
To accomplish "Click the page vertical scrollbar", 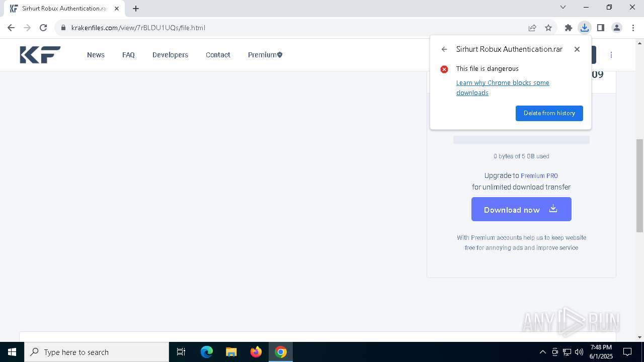I will point(640,186).
